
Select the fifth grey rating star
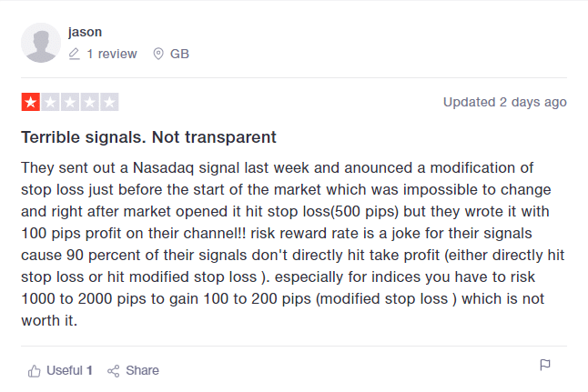pyautogui.click(x=109, y=102)
